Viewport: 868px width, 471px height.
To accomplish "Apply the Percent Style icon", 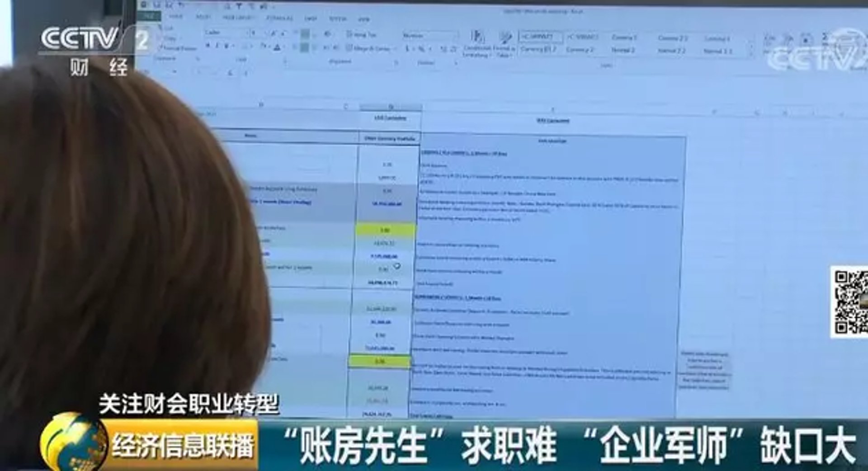I will pyautogui.click(x=421, y=49).
